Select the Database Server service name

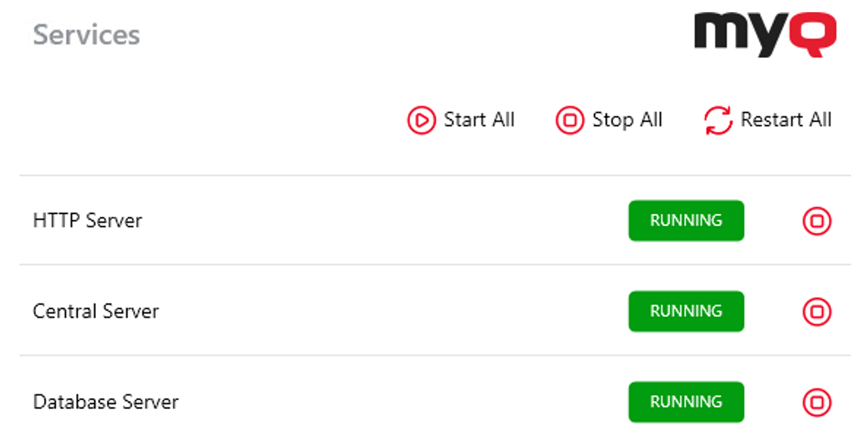[x=105, y=402]
